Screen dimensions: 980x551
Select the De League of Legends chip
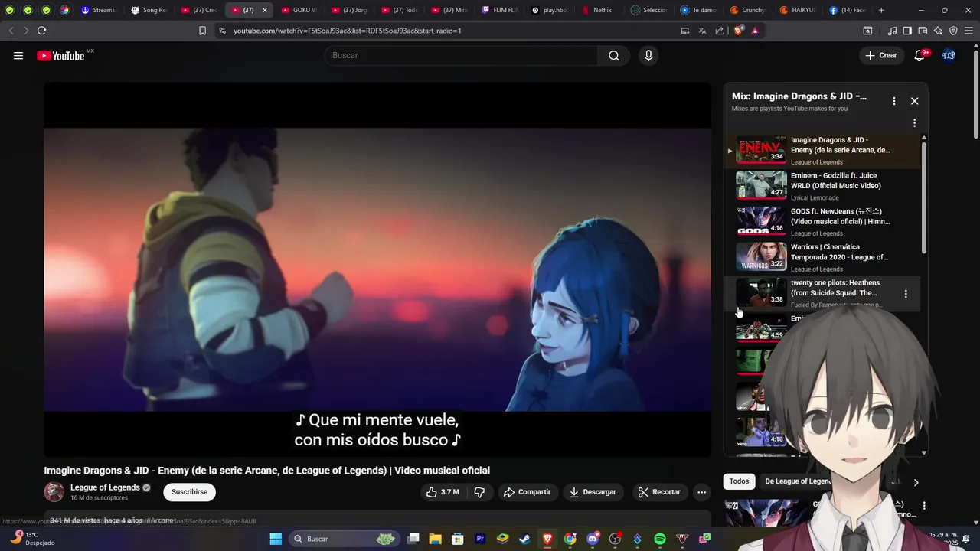click(x=798, y=481)
